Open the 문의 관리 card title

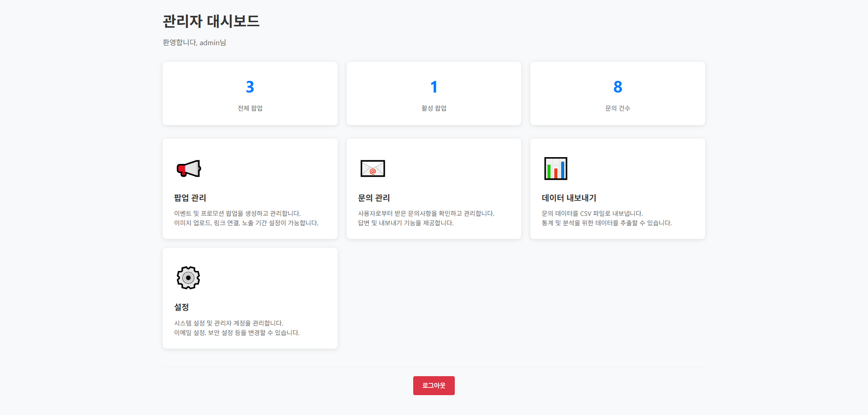[x=374, y=198]
